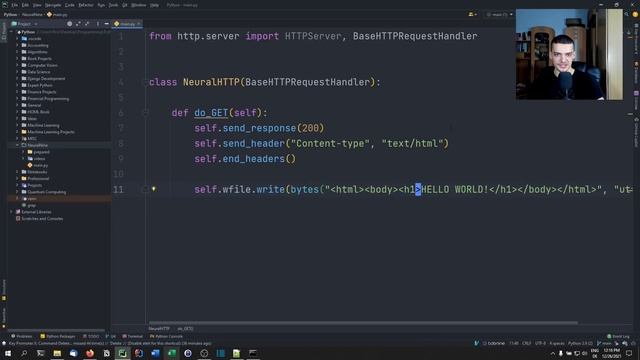Expand External Libraries node
This screenshot has width=640, height=360.
pyautogui.click(x=11, y=212)
